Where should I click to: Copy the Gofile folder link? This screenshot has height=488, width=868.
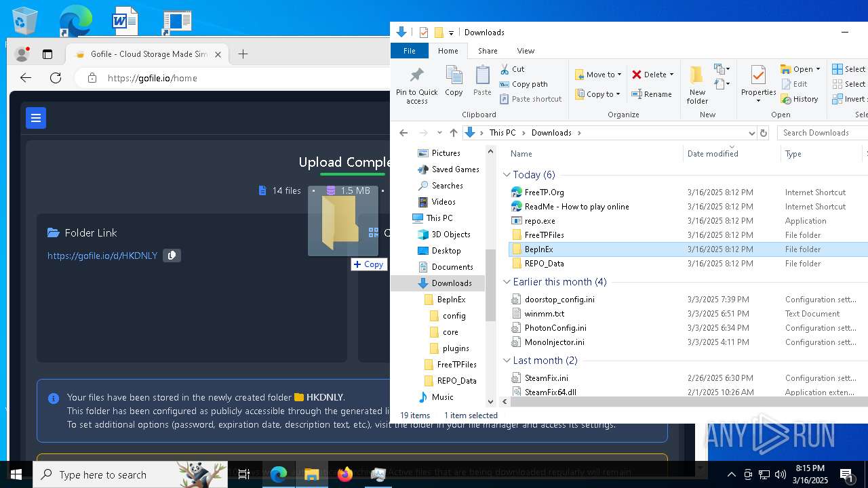tap(172, 256)
